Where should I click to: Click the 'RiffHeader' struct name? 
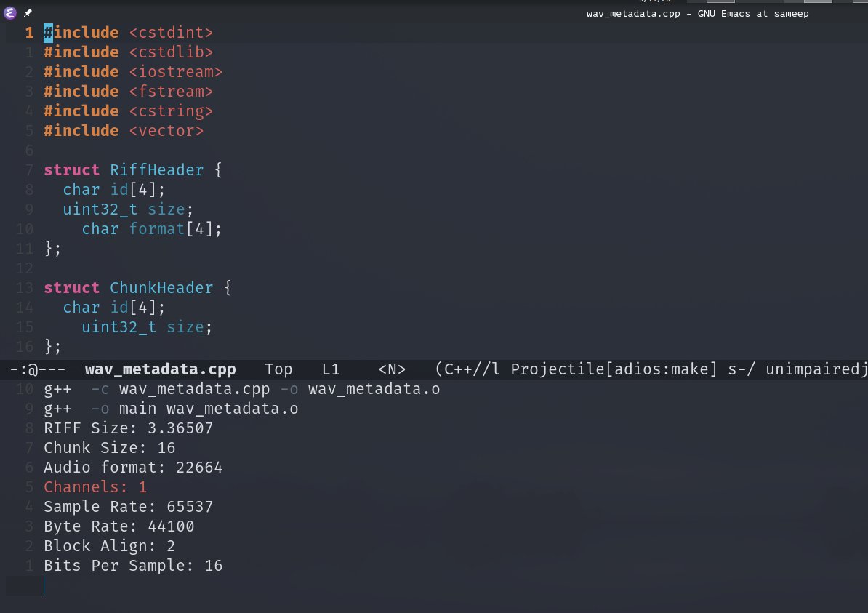pos(156,170)
